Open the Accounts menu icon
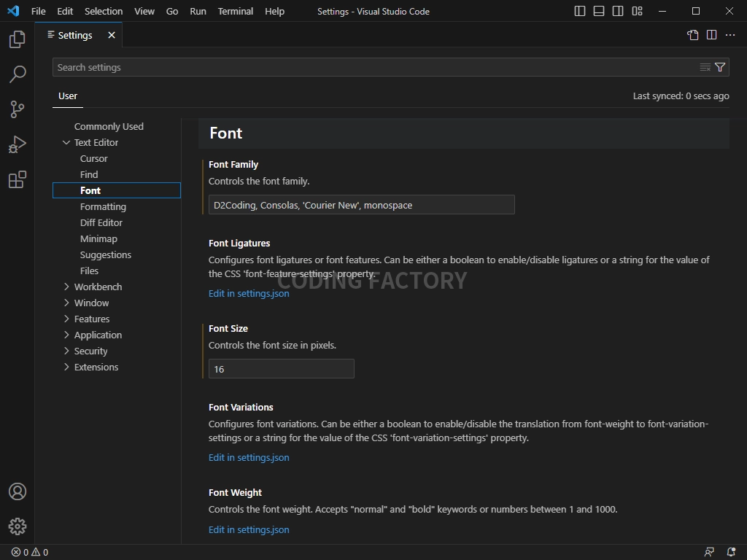Image resolution: width=747 pixels, height=560 pixels. (18, 491)
